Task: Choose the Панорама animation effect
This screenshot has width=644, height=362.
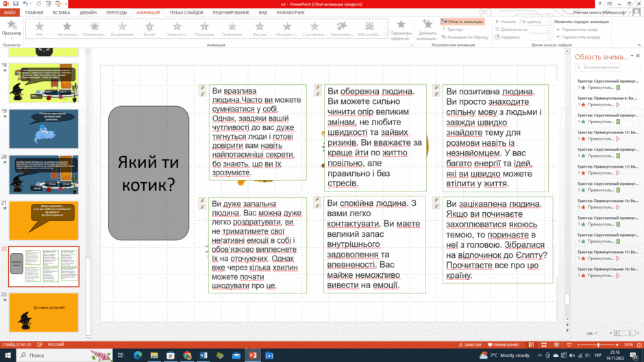Action: coord(204,29)
